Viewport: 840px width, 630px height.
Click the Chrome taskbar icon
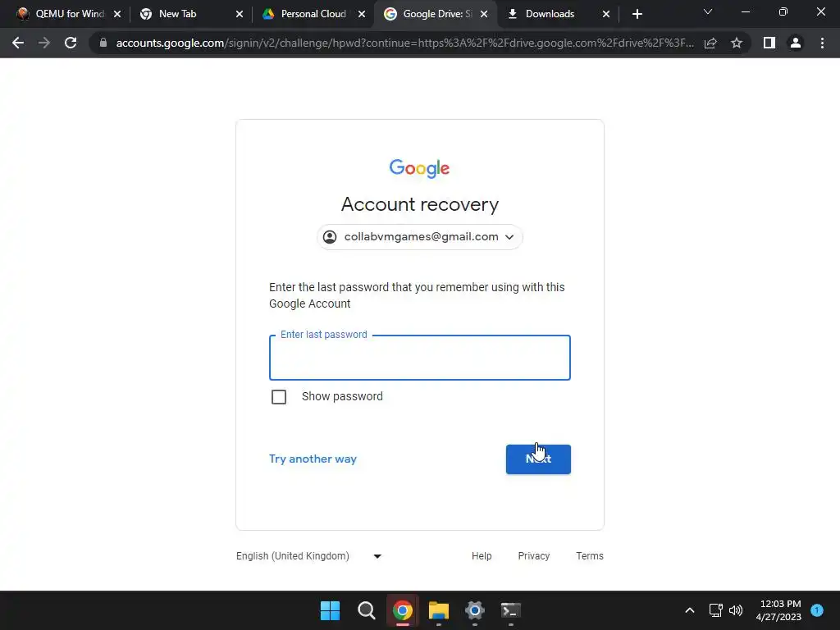(402, 610)
